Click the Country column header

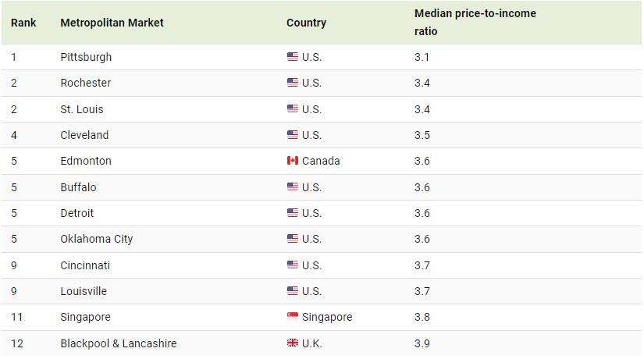coord(307,23)
